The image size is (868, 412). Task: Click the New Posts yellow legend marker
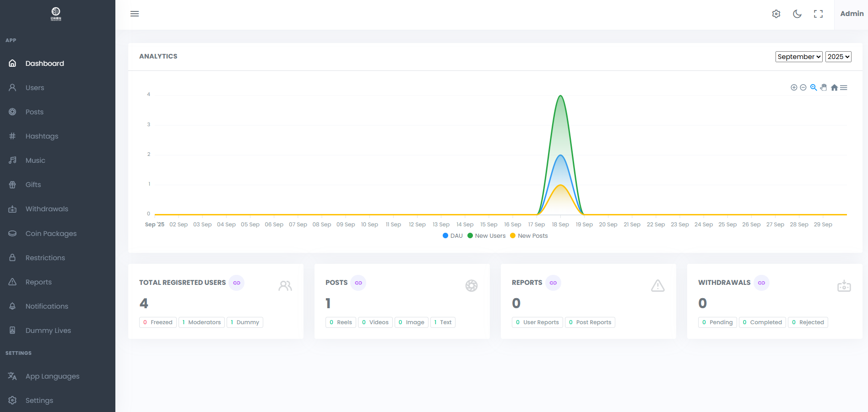pyautogui.click(x=513, y=236)
